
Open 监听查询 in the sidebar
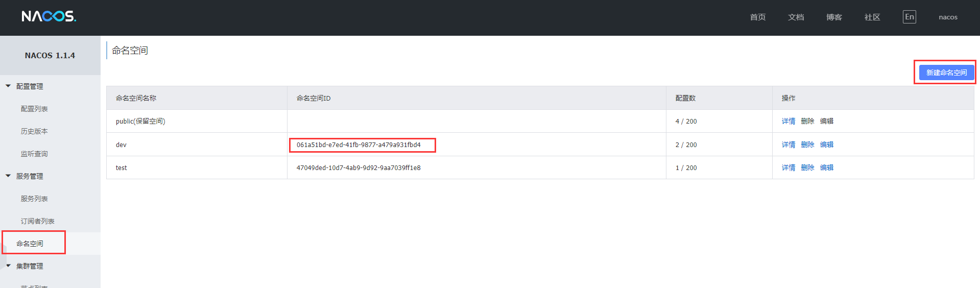(x=34, y=154)
